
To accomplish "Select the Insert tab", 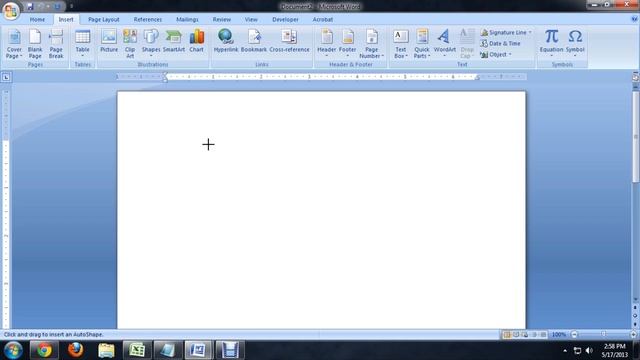I will (x=66, y=19).
